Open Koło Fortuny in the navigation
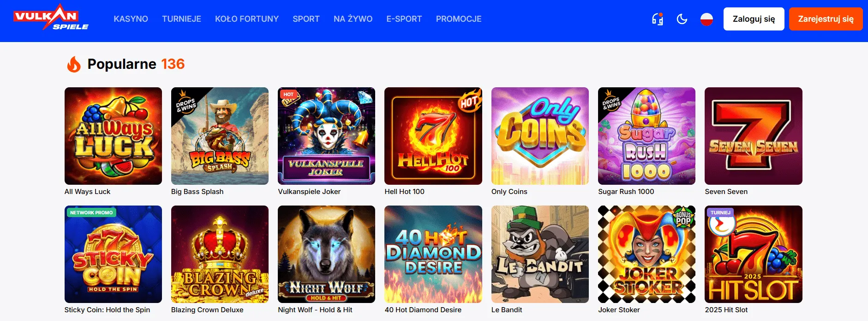This screenshot has height=321, width=868. (x=246, y=19)
